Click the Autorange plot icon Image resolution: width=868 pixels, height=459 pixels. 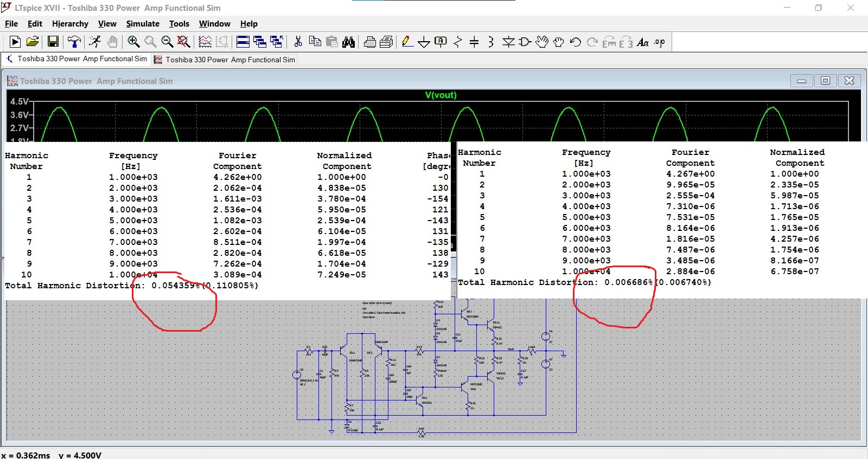(x=205, y=42)
